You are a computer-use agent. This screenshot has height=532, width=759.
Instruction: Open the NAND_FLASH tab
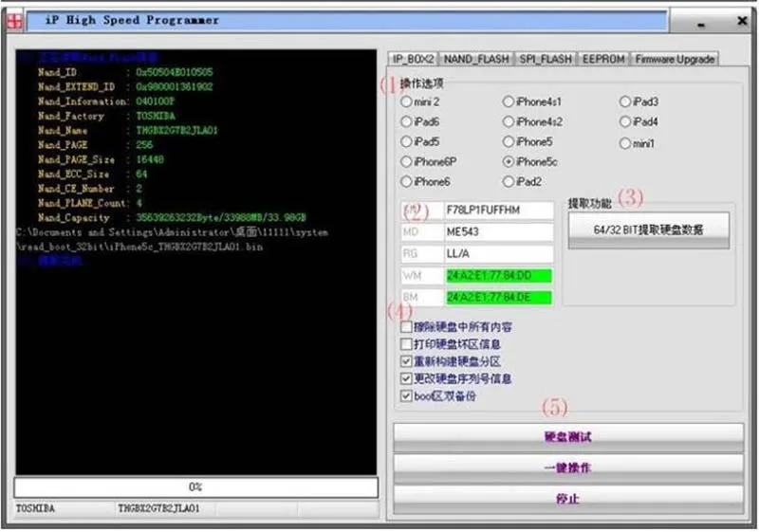[476, 59]
